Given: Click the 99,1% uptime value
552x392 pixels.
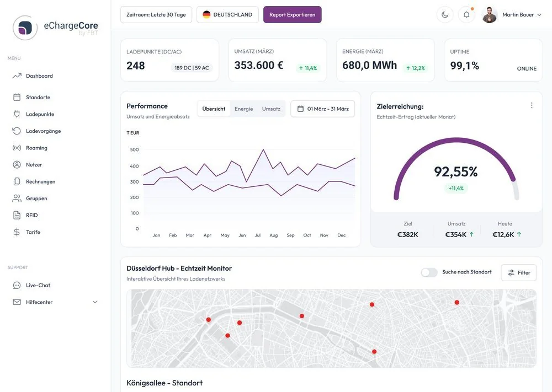Looking at the screenshot, I should [x=464, y=66].
